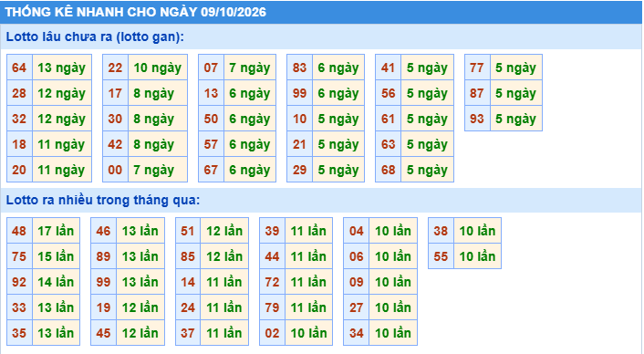Screen dimensions: 644x354
Task: Select number 17 in the lotto gan table
Action: [x=116, y=93]
